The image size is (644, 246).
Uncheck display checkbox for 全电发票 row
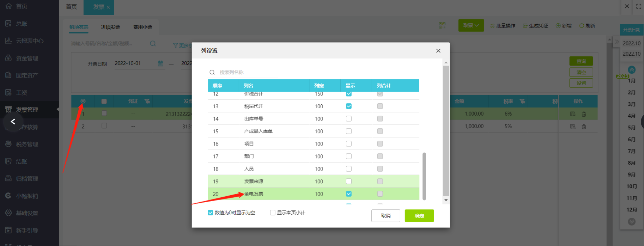pos(349,194)
